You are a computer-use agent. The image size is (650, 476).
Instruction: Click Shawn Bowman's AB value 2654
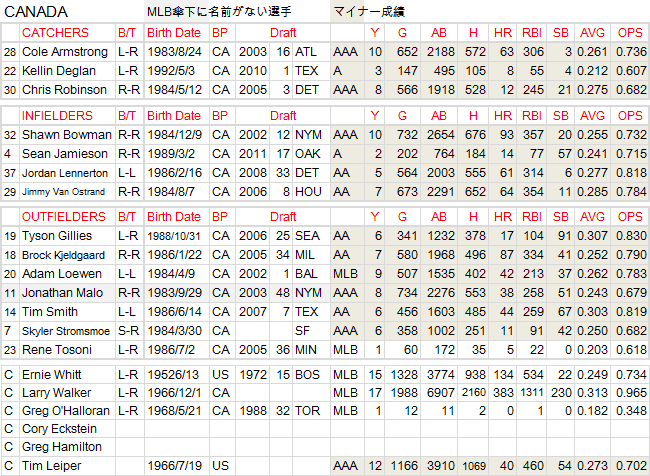(441, 135)
